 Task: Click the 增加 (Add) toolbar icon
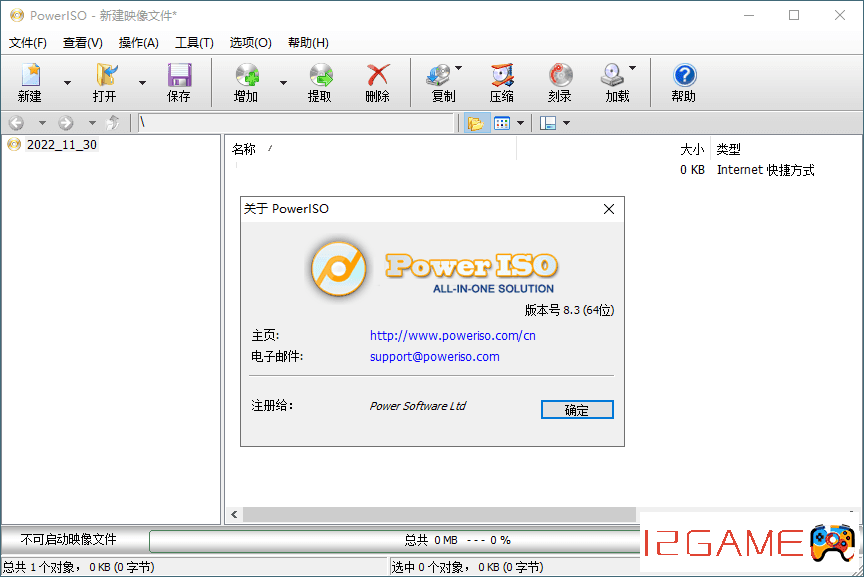pos(247,75)
